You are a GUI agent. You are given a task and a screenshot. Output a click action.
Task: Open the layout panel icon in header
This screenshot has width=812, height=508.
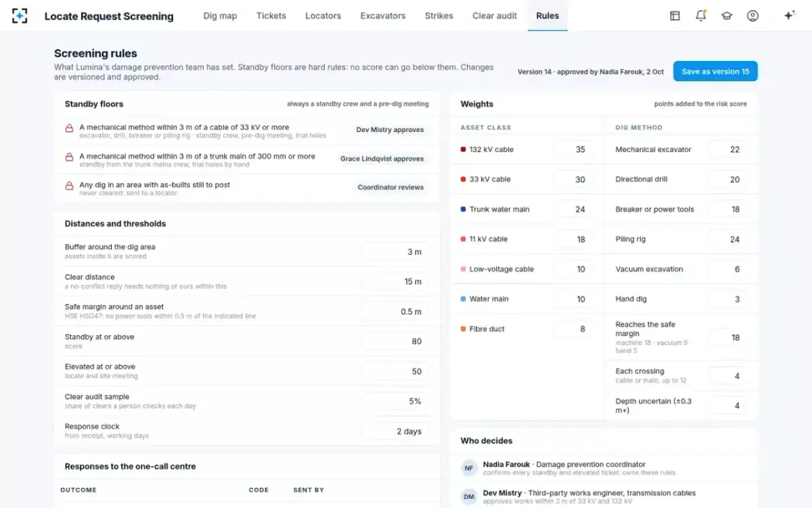pyautogui.click(x=675, y=16)
